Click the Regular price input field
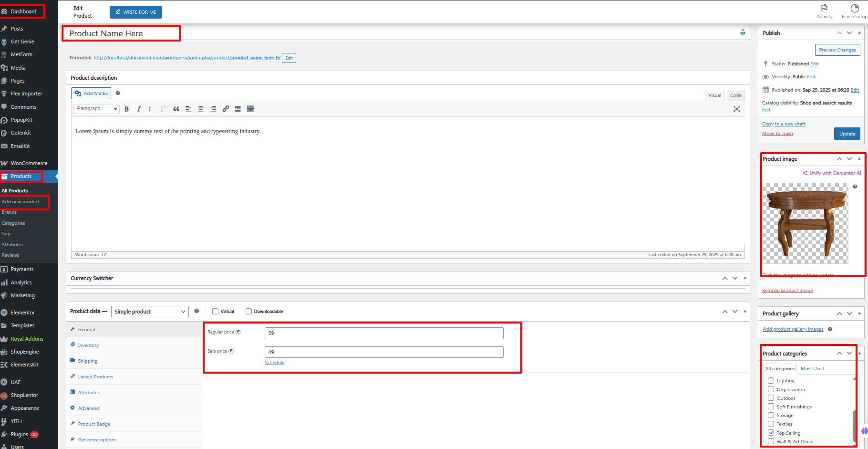 [x=383, y=333]
